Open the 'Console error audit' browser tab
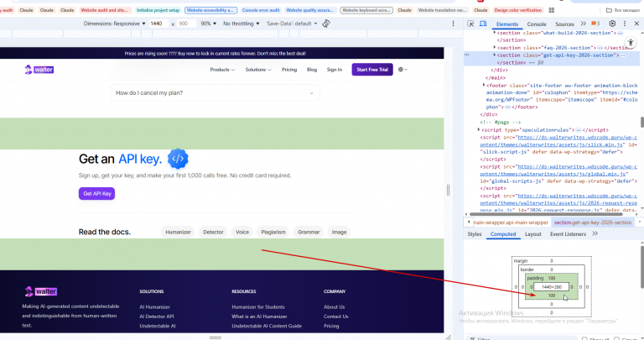 tap(261, 10)
